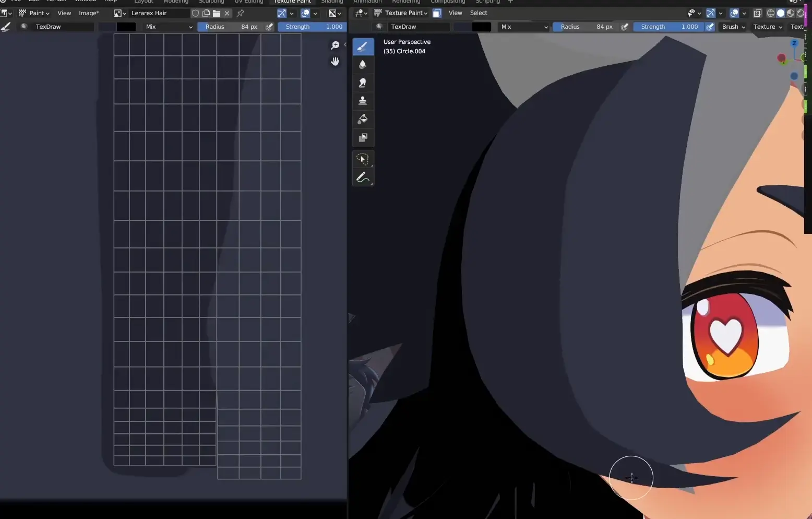Select the Annotate pencil tool

coord(363,178)
